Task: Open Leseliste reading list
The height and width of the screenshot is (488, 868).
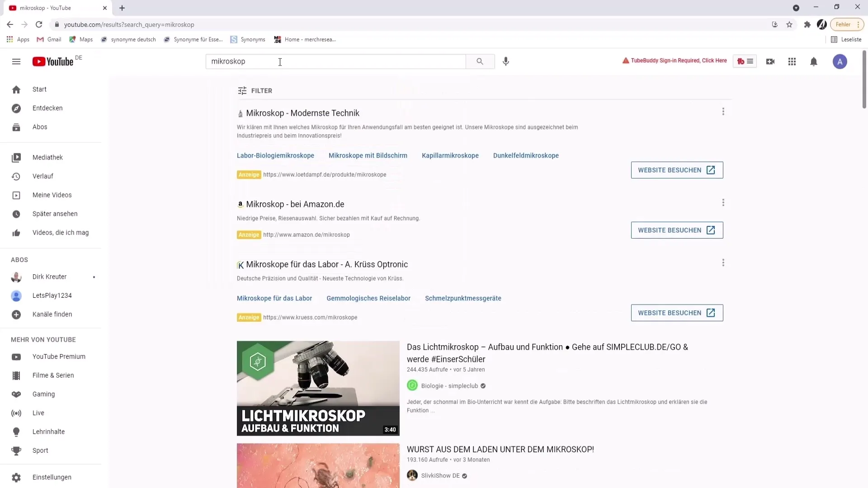Action: coord(846,39)
